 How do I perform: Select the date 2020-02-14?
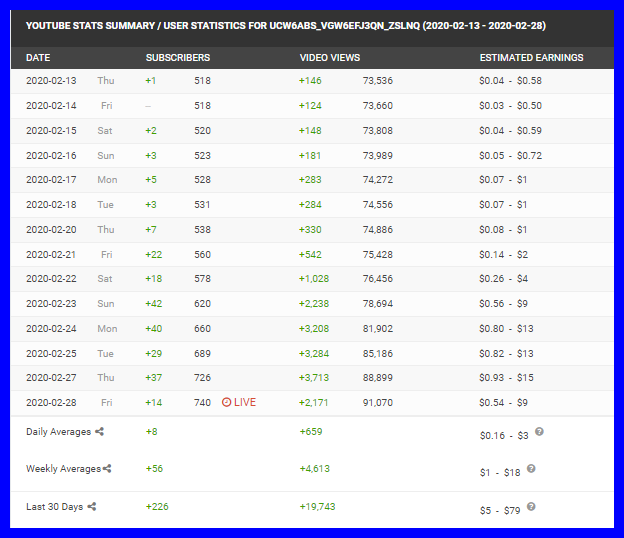pos(51,106)
